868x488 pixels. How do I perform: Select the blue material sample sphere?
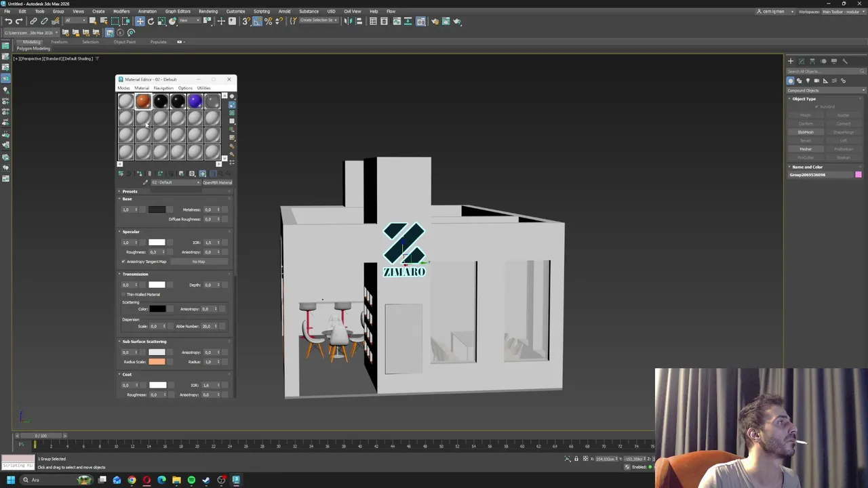click(195, 102)
